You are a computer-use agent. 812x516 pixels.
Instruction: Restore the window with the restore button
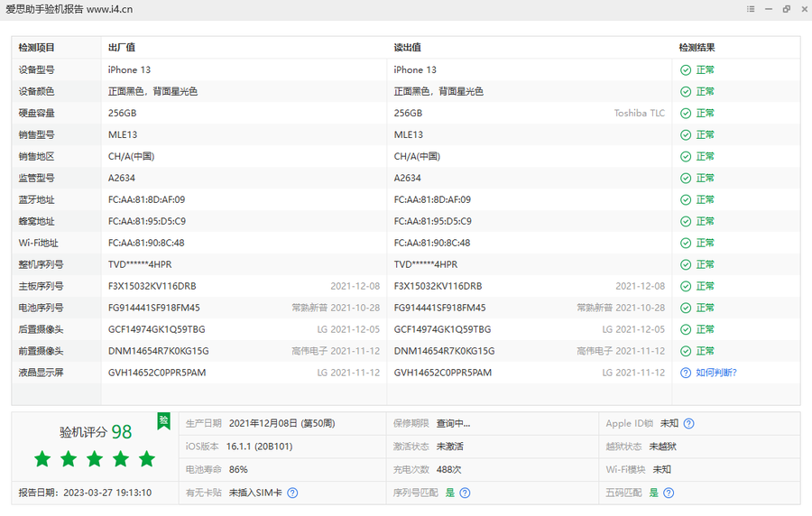click(x=786, y=9)
